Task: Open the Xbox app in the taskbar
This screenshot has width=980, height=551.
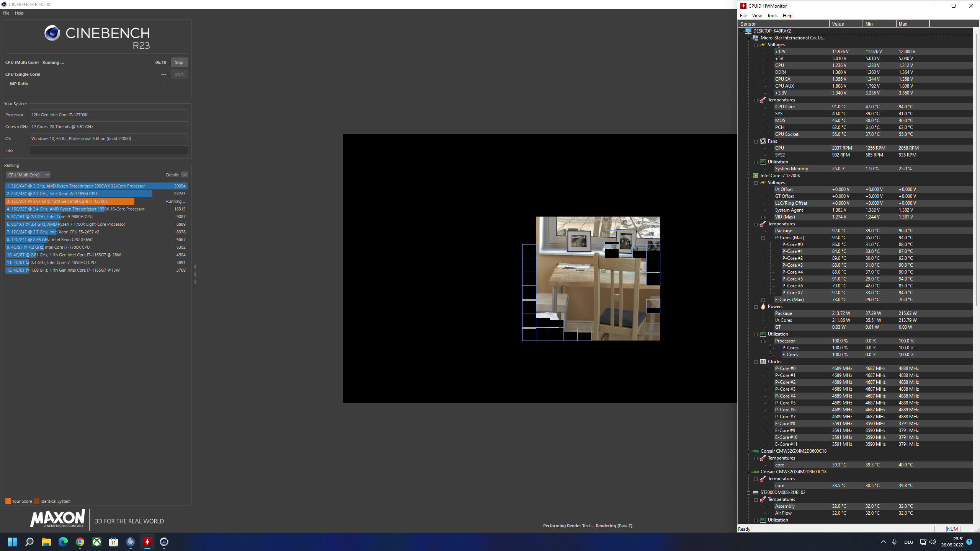Action: click(97, 542)
